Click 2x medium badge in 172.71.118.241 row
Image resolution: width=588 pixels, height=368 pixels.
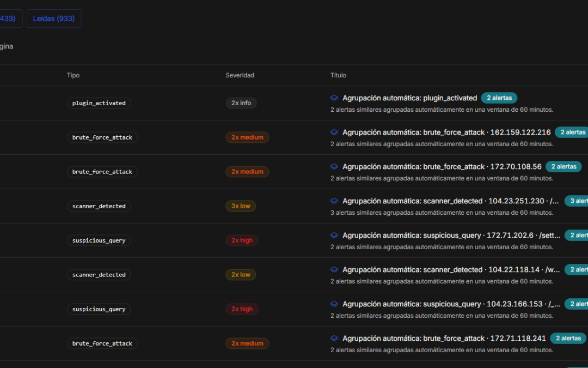pyautogui.click(x=247, y=343)
